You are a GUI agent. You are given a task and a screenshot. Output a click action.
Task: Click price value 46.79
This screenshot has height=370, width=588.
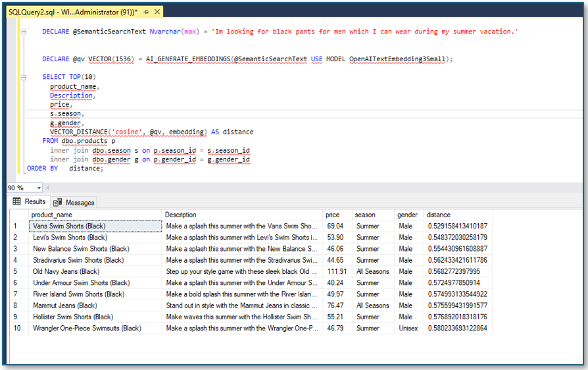337,328
